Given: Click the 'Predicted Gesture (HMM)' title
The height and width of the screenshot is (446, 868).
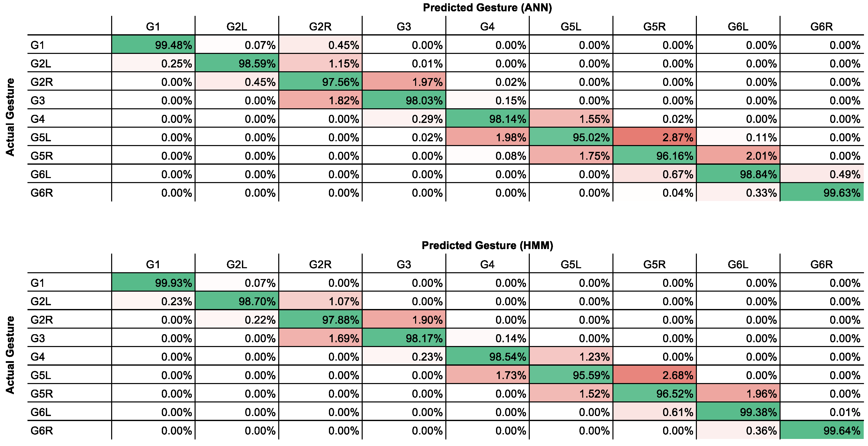Looking at the screenshot, I should coord(487,245).
